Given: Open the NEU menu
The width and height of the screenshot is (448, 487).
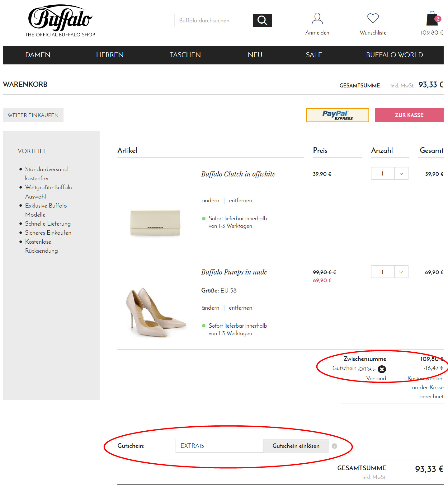Looking at the screenshot, I should [255, 55].
